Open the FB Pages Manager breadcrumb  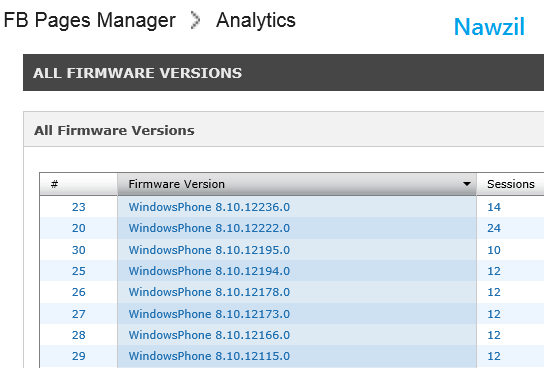90,20
